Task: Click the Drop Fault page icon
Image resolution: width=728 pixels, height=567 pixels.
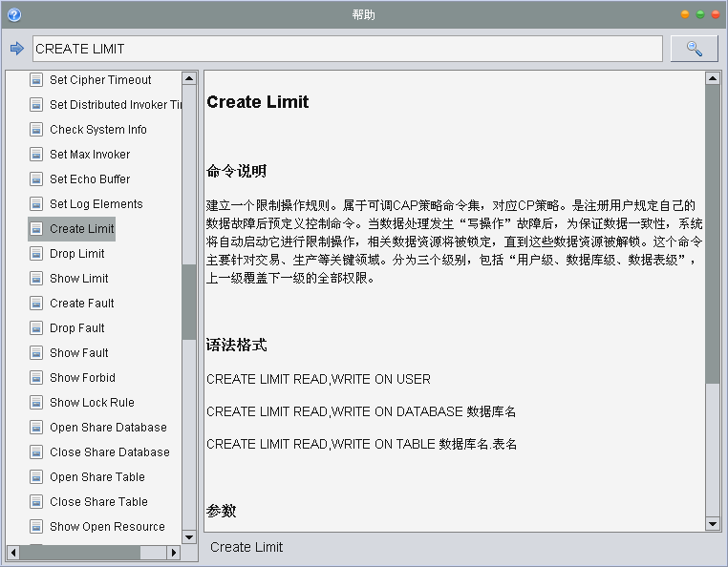Action: pyautogui.click(x=36, y=328)
